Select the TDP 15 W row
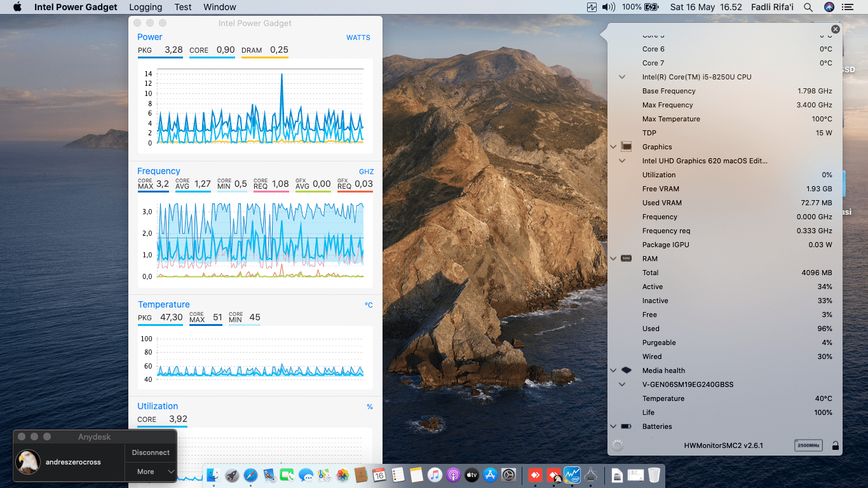The width and height of the screenshot is (868, 488). click(725, 133)
